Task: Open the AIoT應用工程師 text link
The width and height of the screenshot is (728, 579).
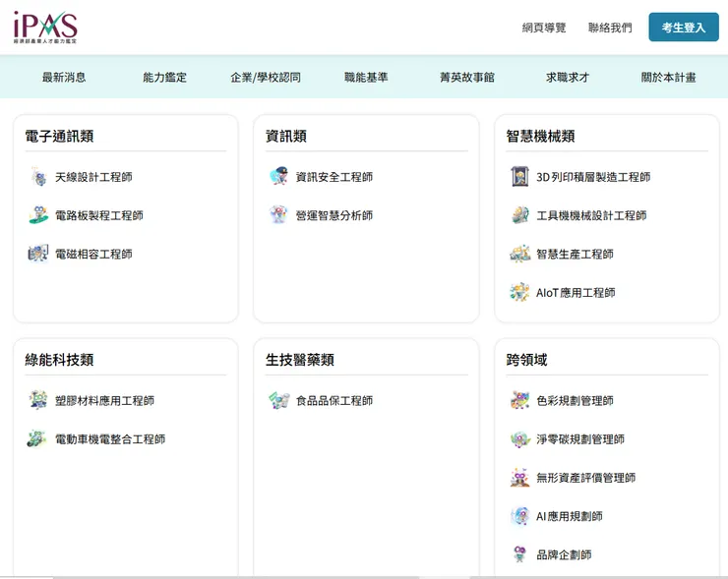Action: click(x=576, y=292)
